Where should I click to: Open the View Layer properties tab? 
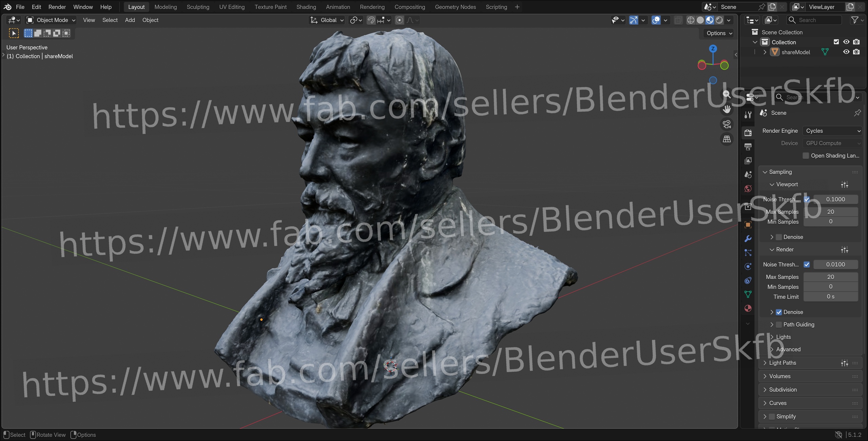[x=748, y=160]
